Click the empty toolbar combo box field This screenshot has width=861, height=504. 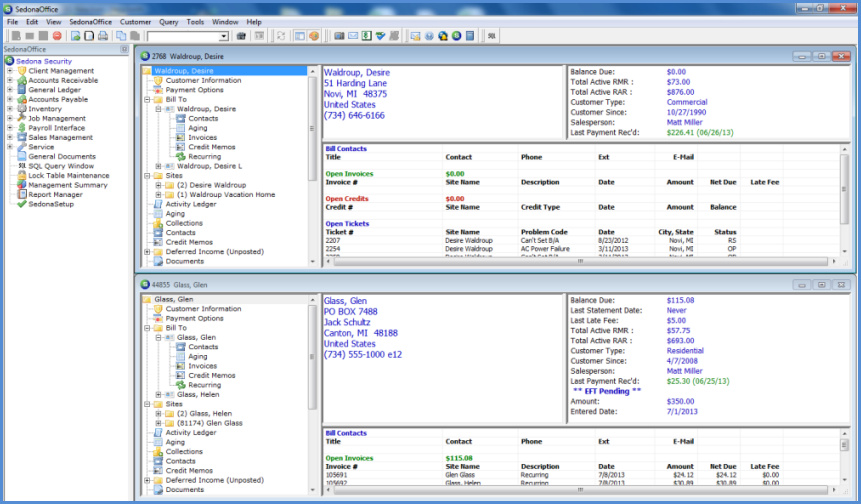pos(183,36)
